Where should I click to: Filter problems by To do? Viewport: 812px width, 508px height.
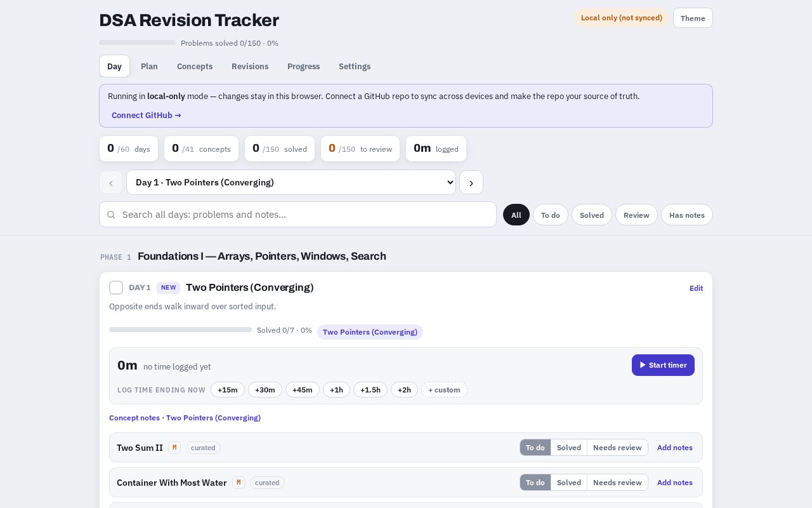(551, 215)
